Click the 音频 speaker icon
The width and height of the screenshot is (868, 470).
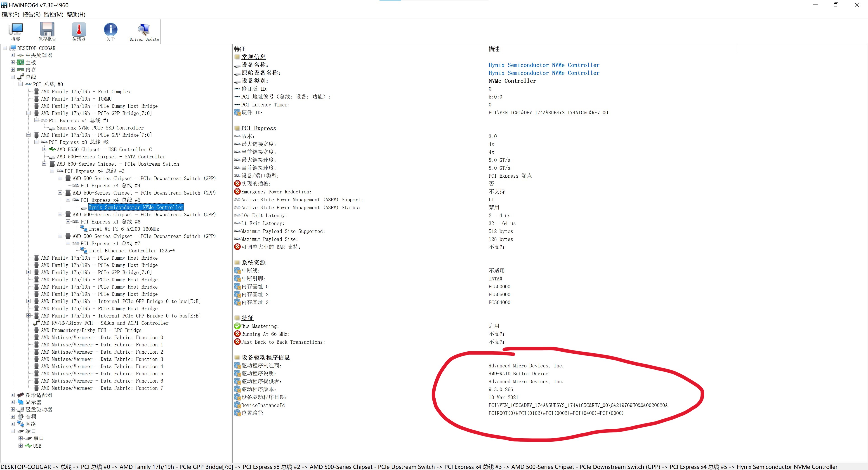[x=21, y=417]
